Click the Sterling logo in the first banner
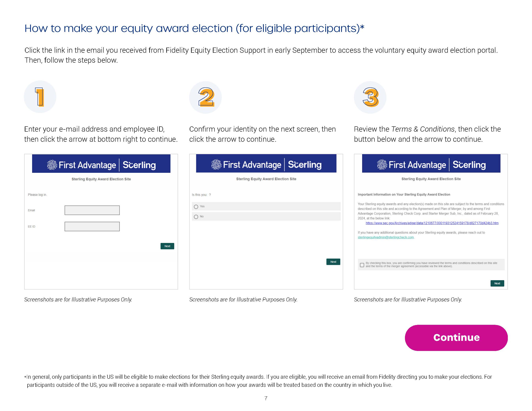Image resolution: width=532 pixels, height=411 pixels. point(139,165)
